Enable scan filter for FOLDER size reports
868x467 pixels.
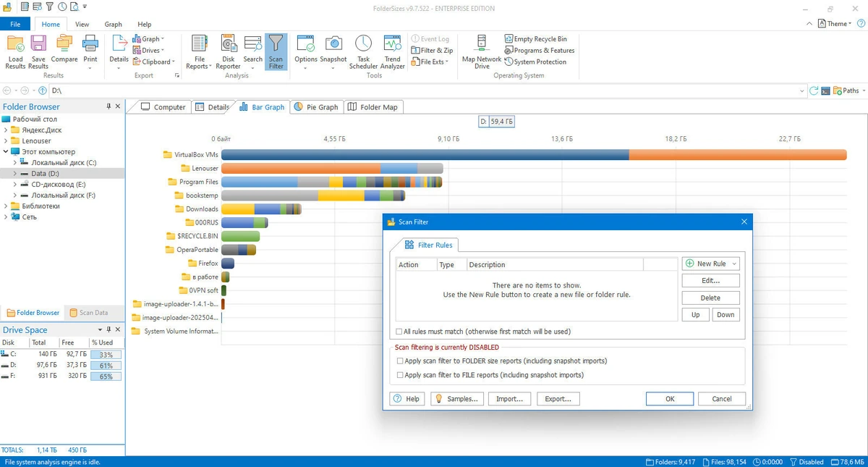coord(400,361)
